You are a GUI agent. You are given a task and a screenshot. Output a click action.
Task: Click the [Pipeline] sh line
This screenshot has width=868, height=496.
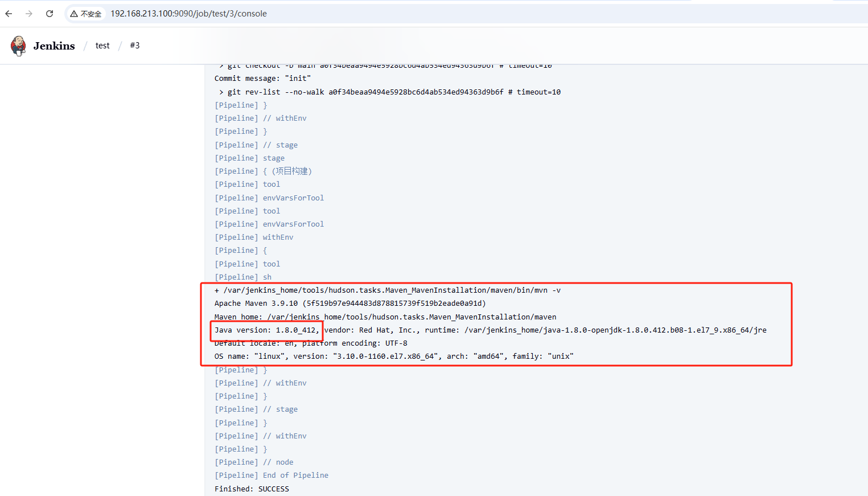pyautogui.click(x=243, y=277)
